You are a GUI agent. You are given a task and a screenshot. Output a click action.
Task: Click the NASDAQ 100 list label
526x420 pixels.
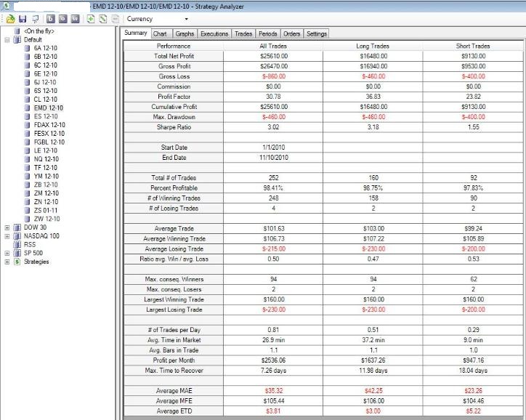[x=41, y=236]
